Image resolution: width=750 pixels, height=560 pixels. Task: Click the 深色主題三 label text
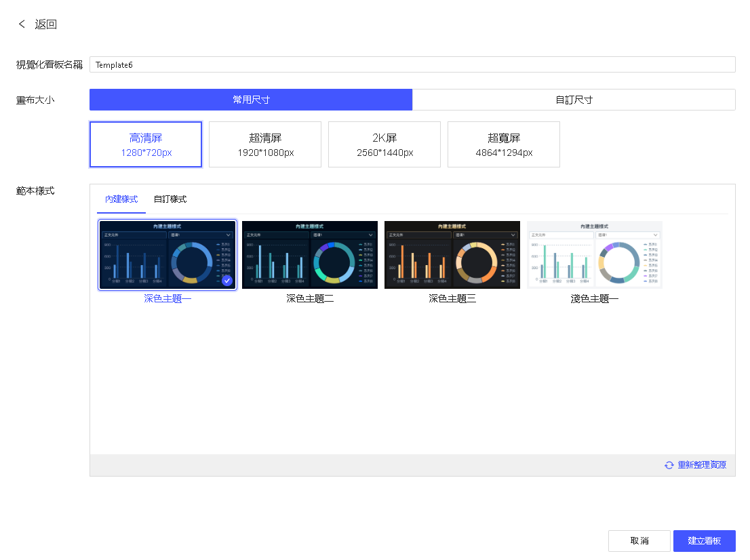tap(452, 298)
